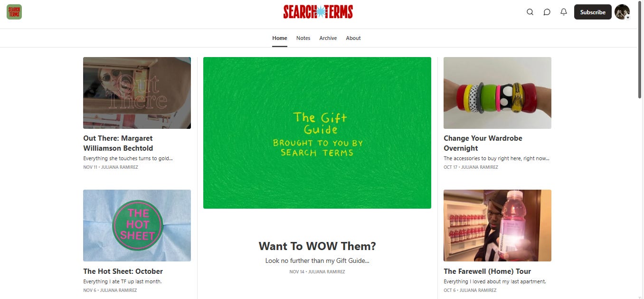
Task: Switch to the Notes tab
Action: (303, 38)
